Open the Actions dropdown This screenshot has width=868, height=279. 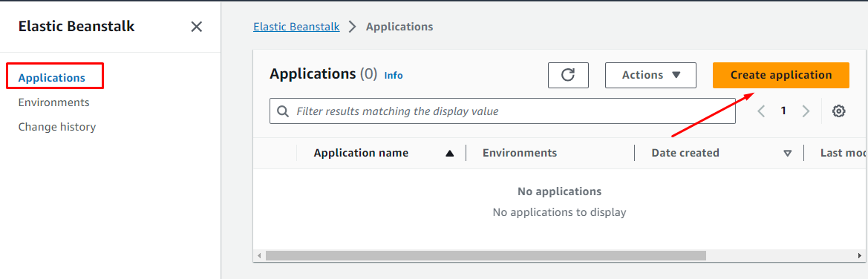650,75
